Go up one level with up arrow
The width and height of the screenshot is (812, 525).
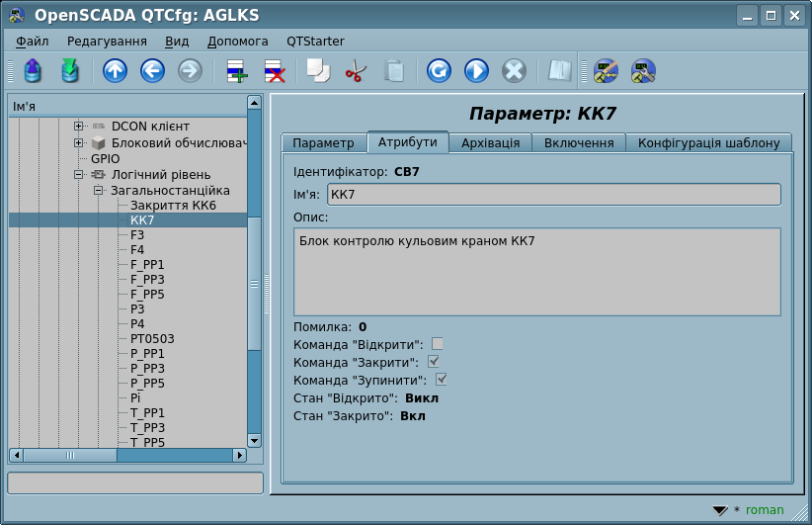116,71
